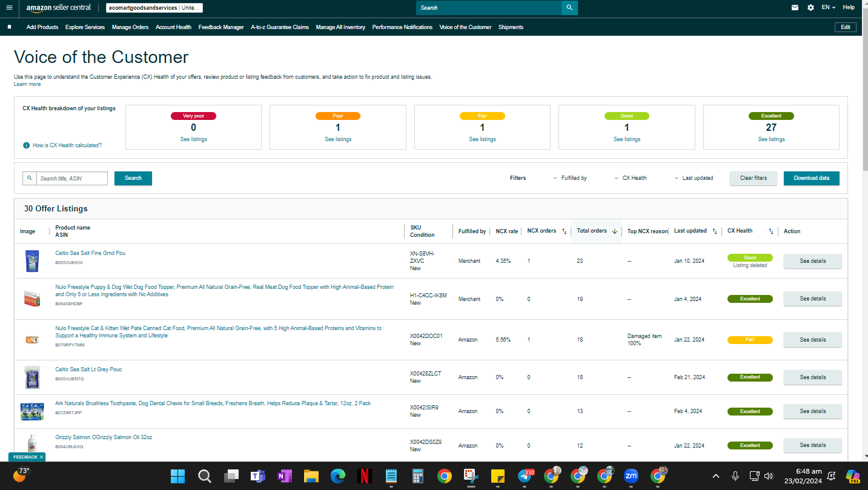See details for Celtic Sea Salt Fine Grnd Pou
The height and width of the screenshot is (490, 868).
pos(813,261)
